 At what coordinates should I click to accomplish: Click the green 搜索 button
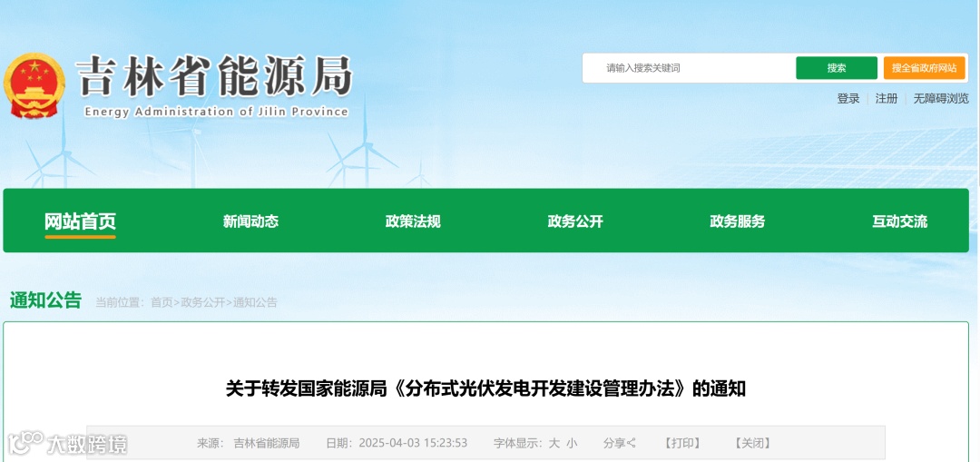pyautogui.click(x=837, y=68)
